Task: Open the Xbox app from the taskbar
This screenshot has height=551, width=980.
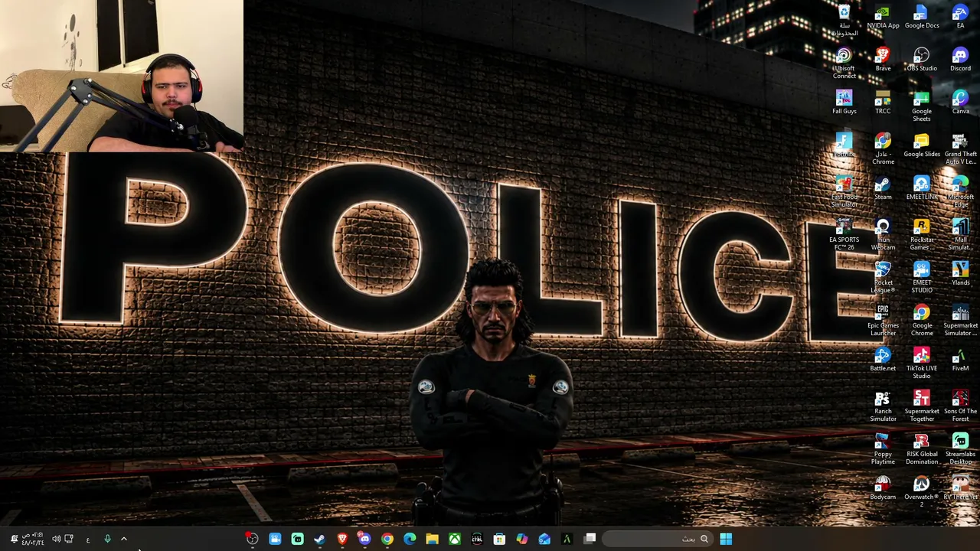Action: [x=455, y=539]
